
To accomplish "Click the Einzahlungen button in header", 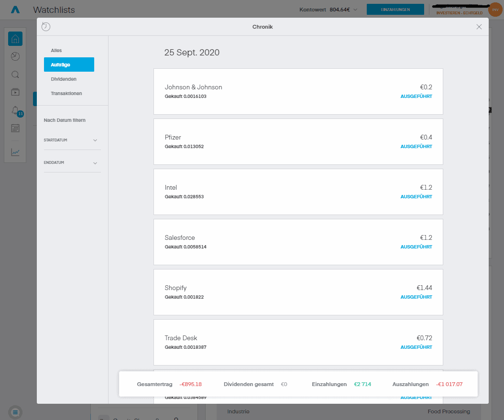I will [395, 10].
